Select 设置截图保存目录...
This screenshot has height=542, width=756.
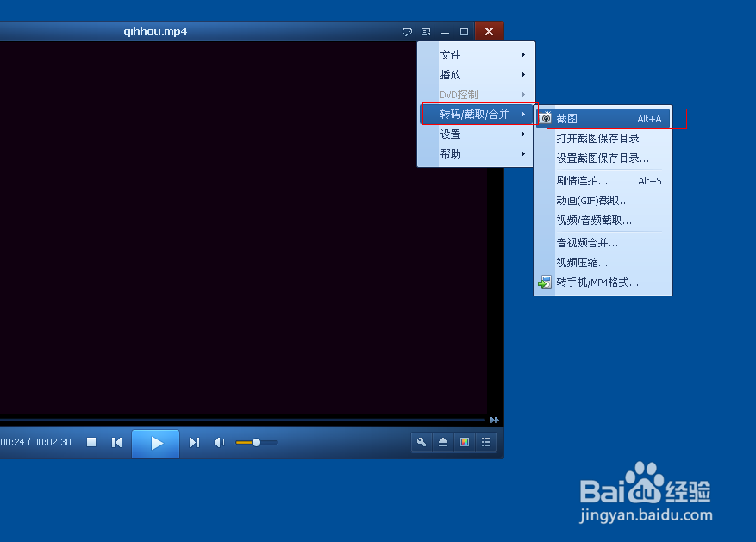click(603, 159)
